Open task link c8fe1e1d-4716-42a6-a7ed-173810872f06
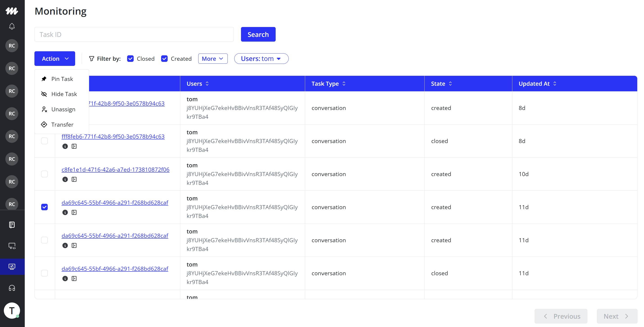 click(115, 170)
